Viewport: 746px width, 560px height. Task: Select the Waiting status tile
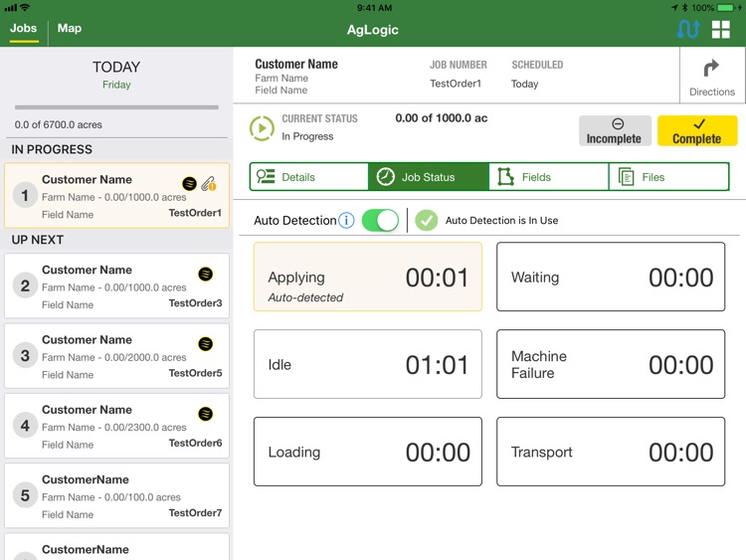click(x=611, y=277)
